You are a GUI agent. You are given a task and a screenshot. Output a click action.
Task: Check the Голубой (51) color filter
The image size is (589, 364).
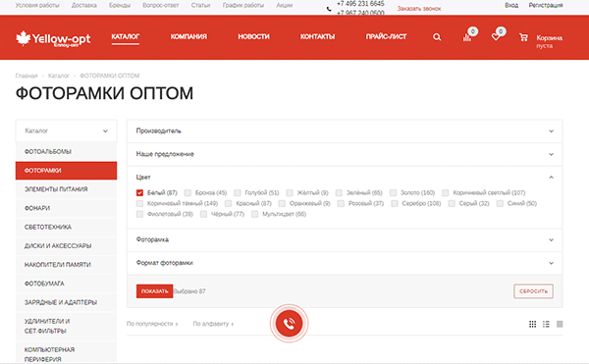click(237, 193)
